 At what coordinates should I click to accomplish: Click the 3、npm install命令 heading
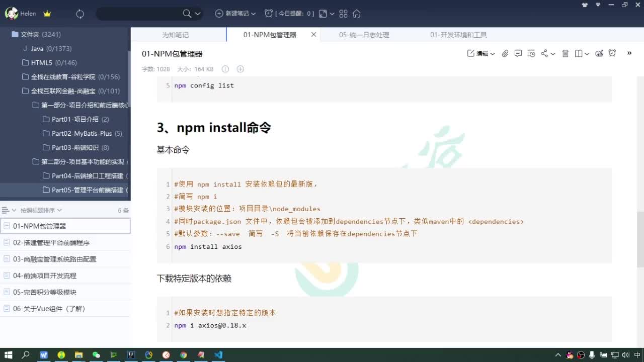214,128
